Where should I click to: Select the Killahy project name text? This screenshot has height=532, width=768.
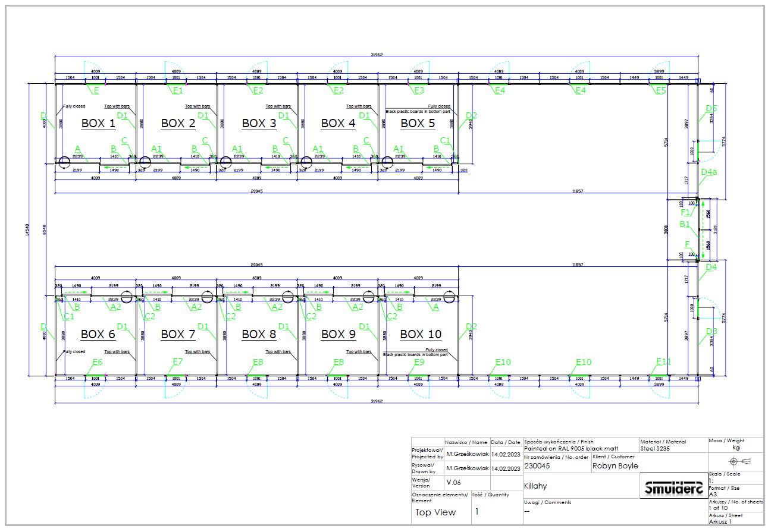[535, 486]
